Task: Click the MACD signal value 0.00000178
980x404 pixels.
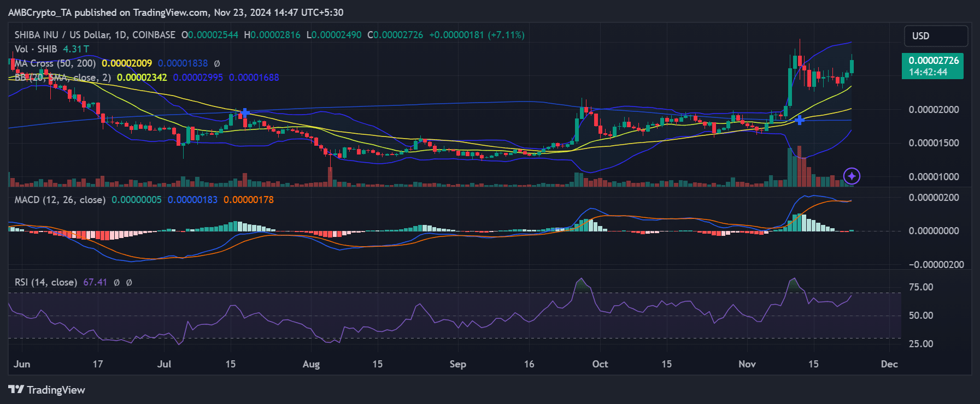Action: 249,200
